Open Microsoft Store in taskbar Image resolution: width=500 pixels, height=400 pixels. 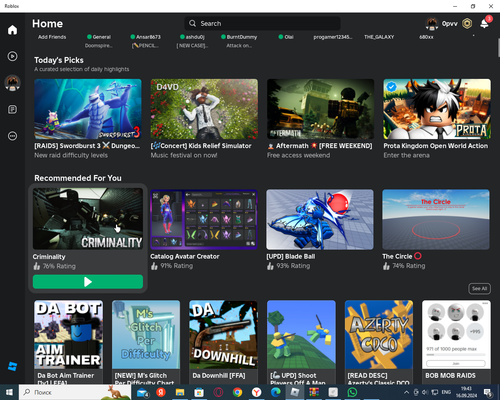199,392
